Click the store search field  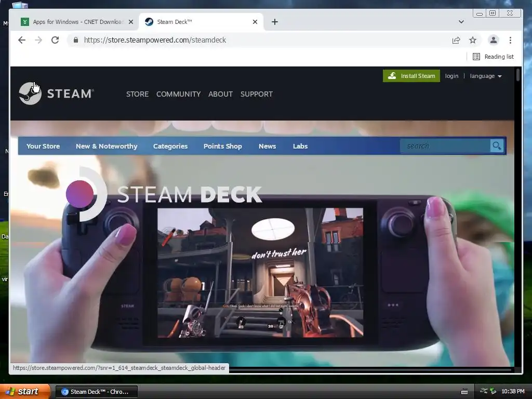point(445,146)
